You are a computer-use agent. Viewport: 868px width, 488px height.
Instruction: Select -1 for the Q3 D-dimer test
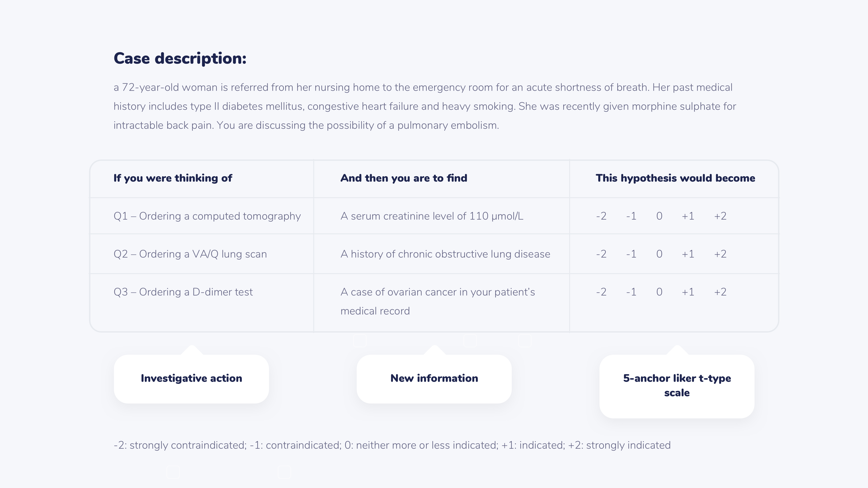(x=631, y=292)
